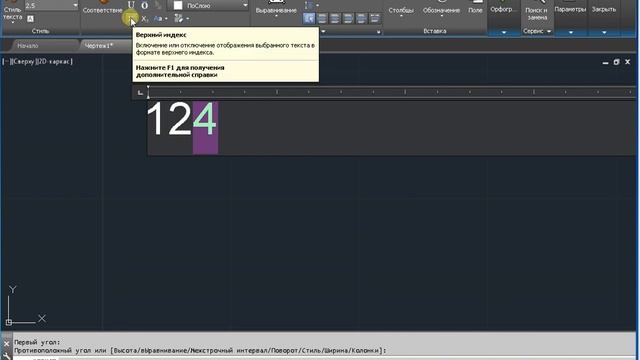Open the paragraph dialog launcher arrow

point(378,31)
